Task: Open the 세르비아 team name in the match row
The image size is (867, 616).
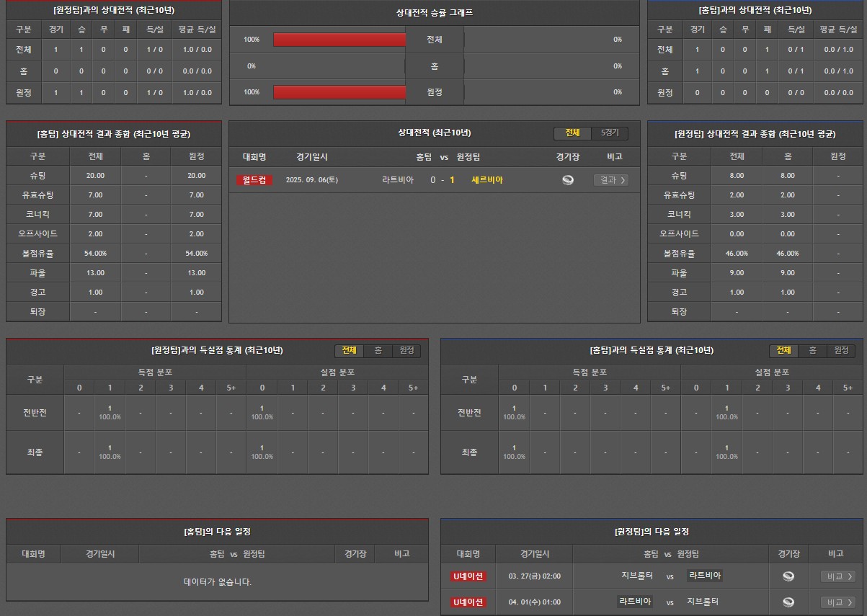Action: [x=487, y=180]
